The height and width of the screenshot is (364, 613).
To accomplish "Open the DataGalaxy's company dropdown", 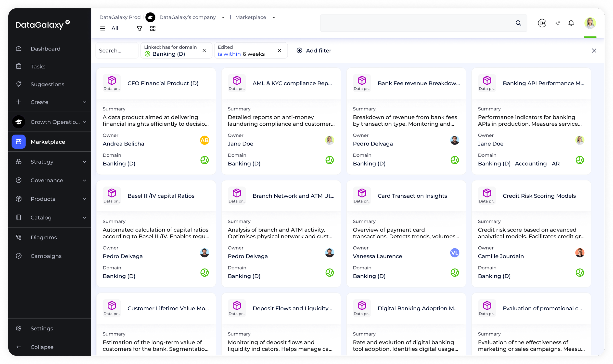I will [x=223, y=17].
